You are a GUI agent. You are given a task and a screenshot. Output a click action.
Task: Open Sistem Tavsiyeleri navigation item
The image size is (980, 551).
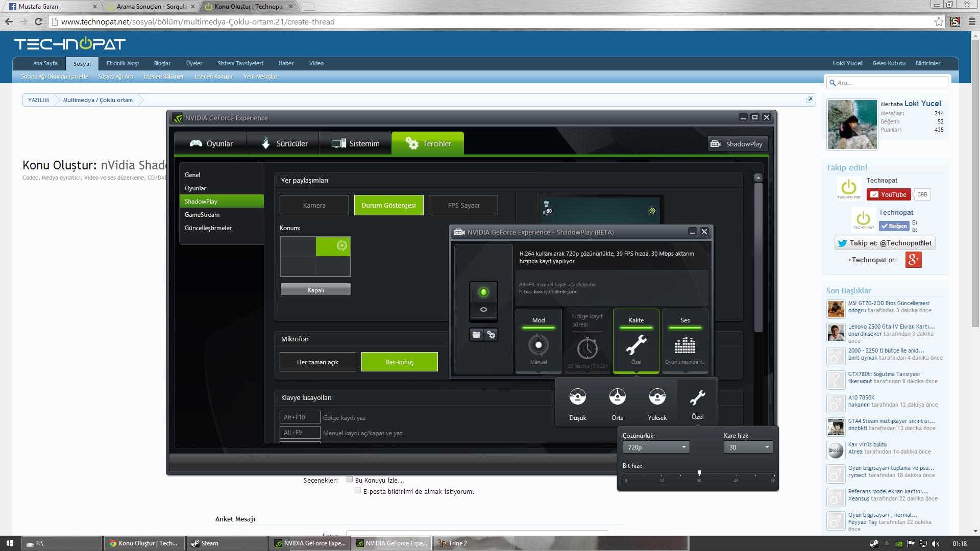point(240,64)
